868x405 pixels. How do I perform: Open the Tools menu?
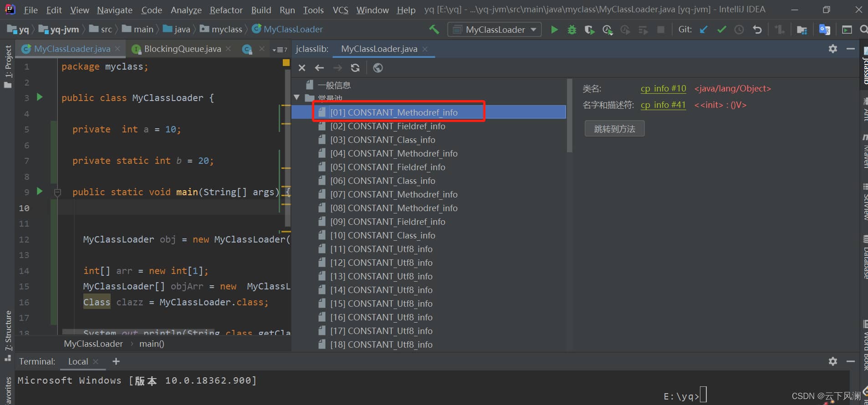pyautogui.click(x=313, y=10)
